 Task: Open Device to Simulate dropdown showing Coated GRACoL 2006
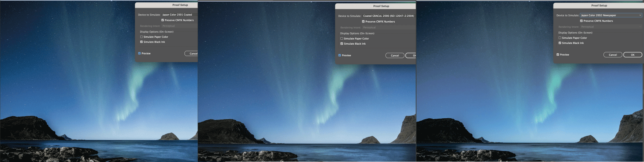point(389,16)
